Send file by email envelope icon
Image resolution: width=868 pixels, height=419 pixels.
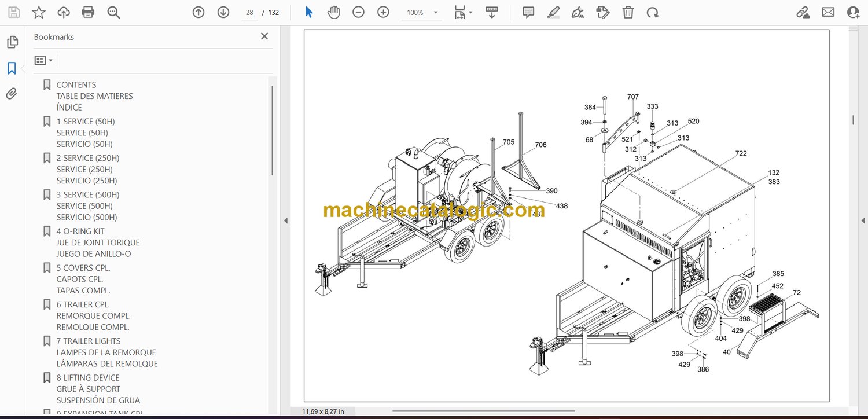point(828,12)
